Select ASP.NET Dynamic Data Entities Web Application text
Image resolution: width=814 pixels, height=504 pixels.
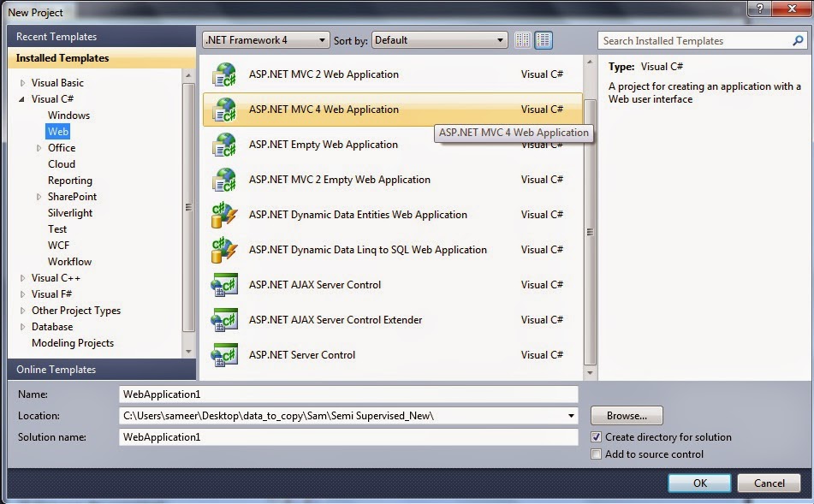pyautogui.click(x=358, y=215)
